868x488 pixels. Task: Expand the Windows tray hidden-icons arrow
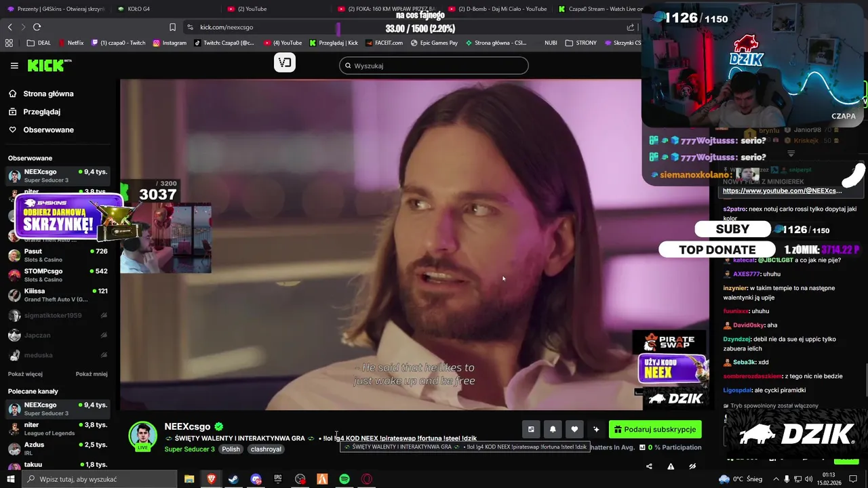pos(776,479)
